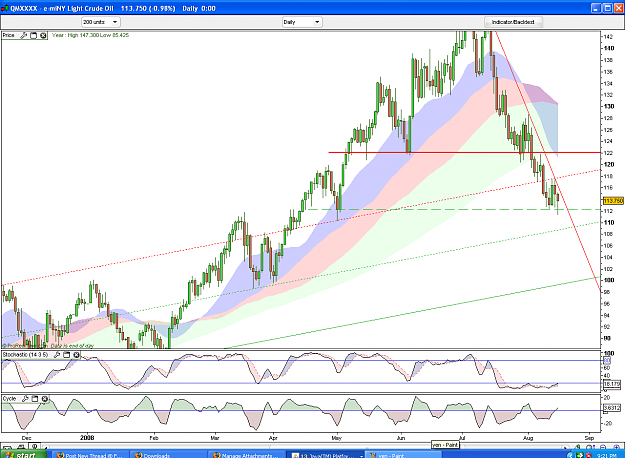
Task: Switch to Manage Attachments taskbar window
Action: tap(247, 455)
